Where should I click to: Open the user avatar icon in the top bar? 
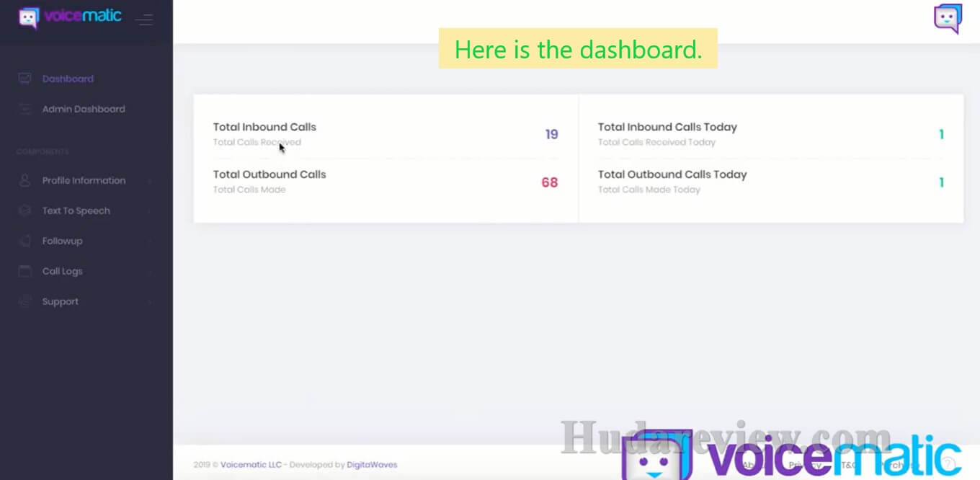click(x=948, y=19)
